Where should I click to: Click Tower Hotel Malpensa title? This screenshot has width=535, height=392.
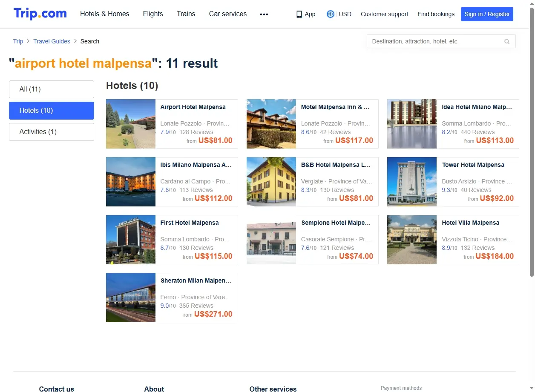point(473,165)
